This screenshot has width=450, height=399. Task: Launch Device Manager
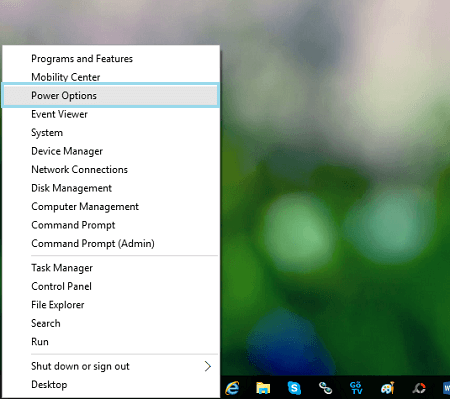coord(111,151)
